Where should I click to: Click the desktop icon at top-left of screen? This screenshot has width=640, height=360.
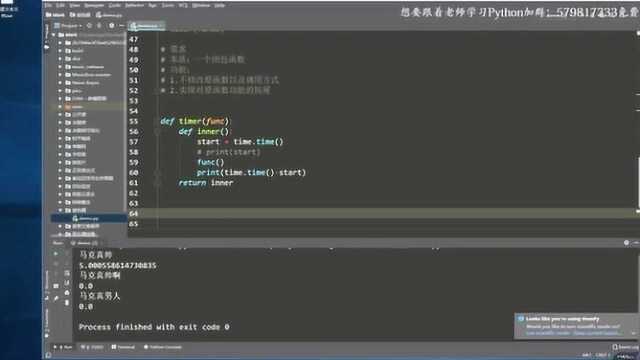(7, 9)
